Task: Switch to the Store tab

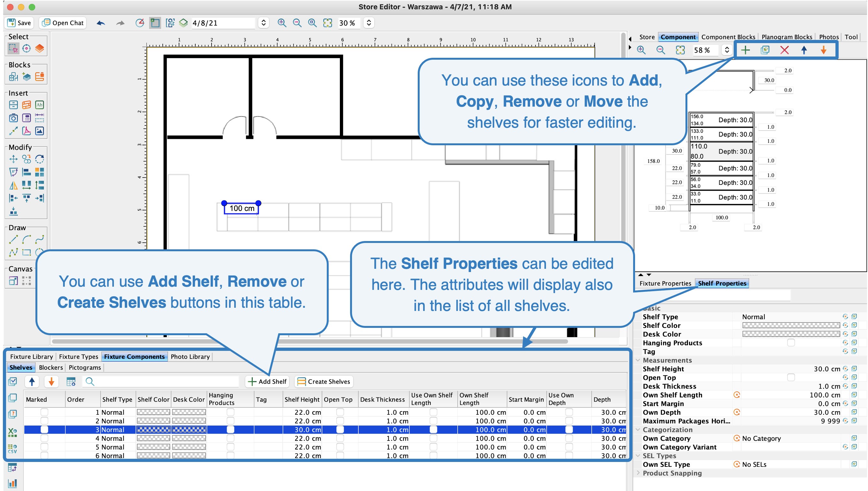Action: 647,37
